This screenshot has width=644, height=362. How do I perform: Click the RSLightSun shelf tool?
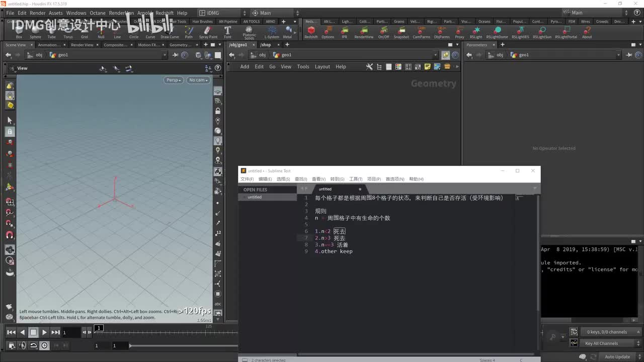542,32
